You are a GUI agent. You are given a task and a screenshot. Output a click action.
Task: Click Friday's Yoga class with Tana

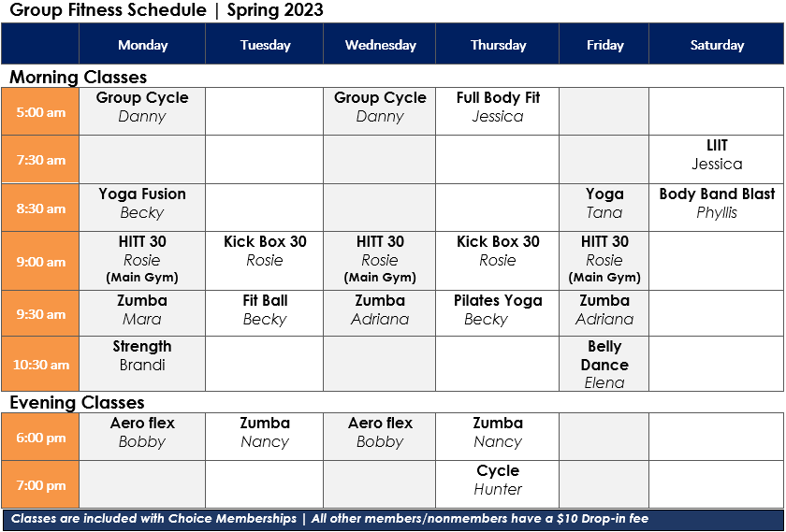click(604, 208)
